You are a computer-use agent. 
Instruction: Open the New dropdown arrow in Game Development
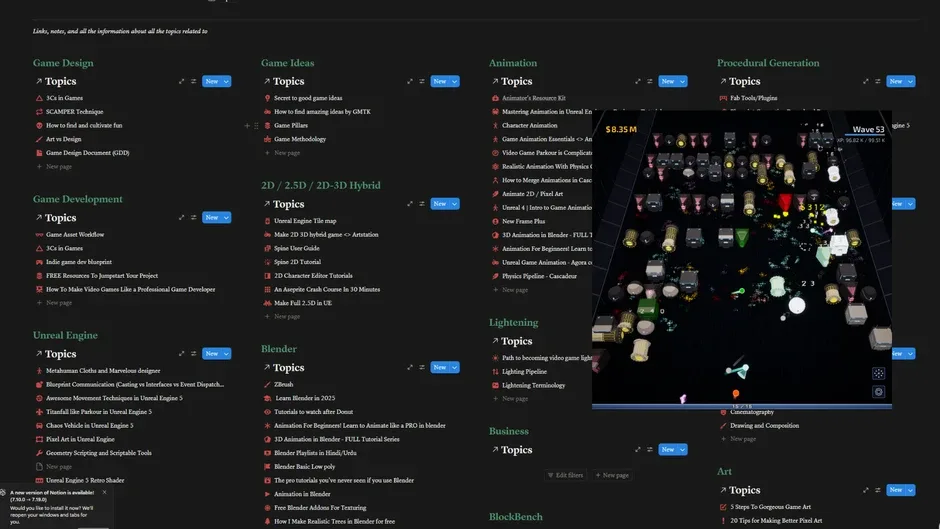(x=226, y=218)
